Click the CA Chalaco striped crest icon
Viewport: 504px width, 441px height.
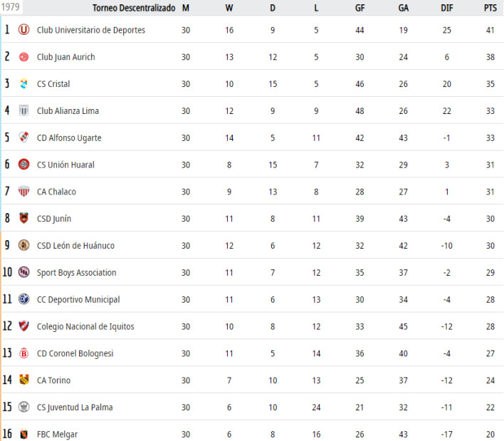pos(23,192)
